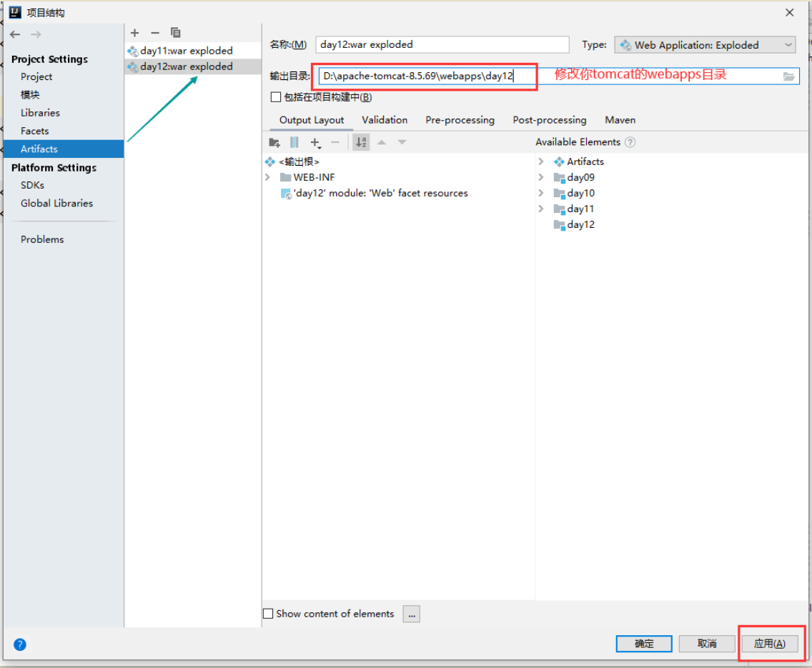This screenshot has height=668, width=812.
Task: Select day11:war exploded artifact
Action: (x=193, y=51)
